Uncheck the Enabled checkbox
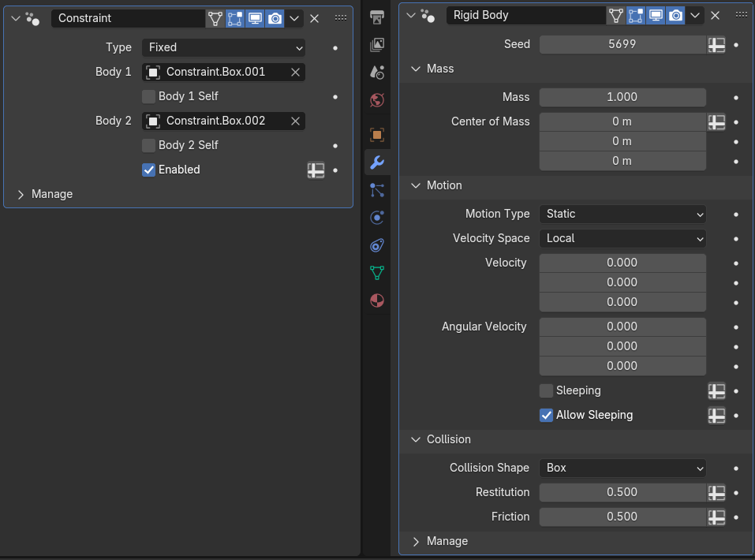 pyautogui.click(x=149, y=170)
